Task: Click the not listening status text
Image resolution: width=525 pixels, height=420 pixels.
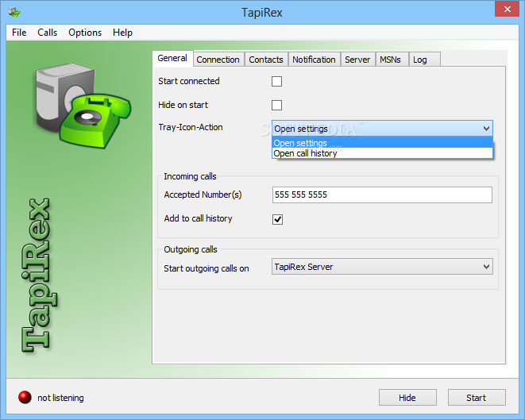Action: pyautogui.click(x=60, y=398)
